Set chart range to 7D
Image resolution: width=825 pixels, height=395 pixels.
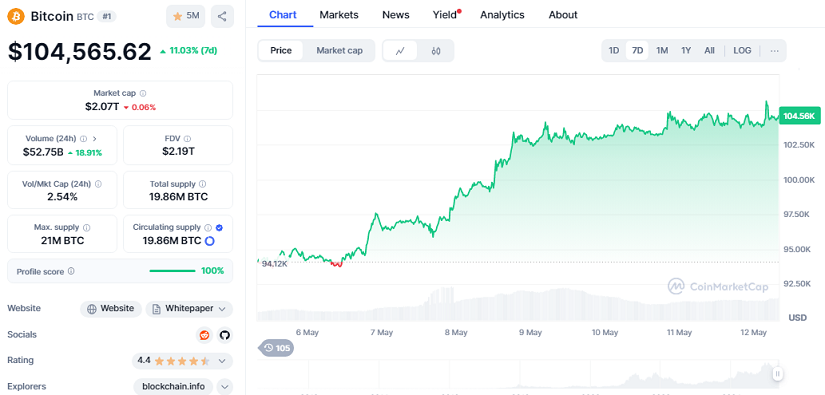(x=637, y=50)
